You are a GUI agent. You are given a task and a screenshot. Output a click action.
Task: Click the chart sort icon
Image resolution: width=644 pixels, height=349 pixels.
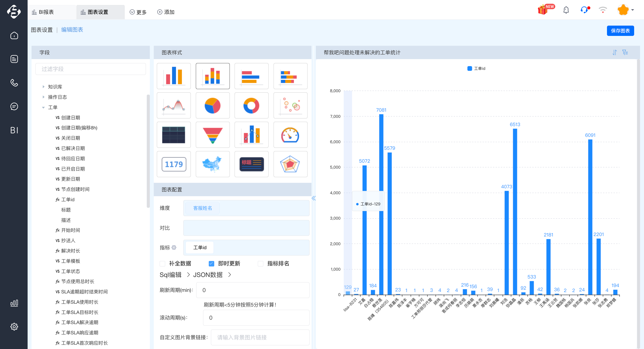(614, 53)
